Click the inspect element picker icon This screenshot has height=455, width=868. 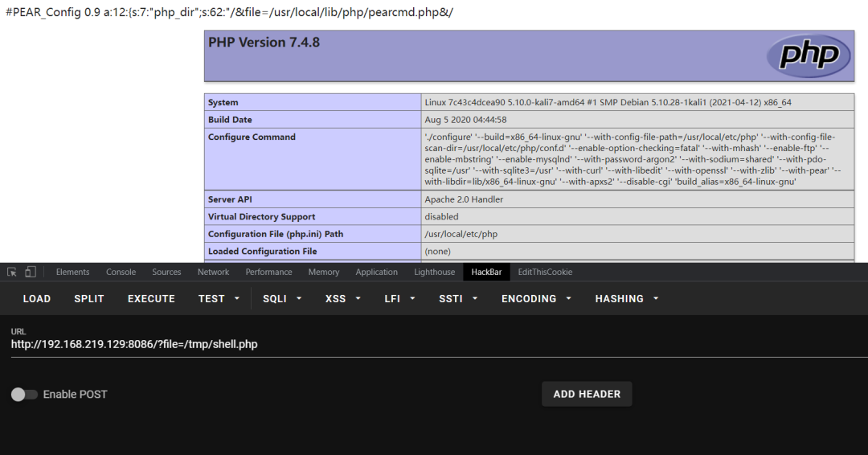(x=11, y=272)
